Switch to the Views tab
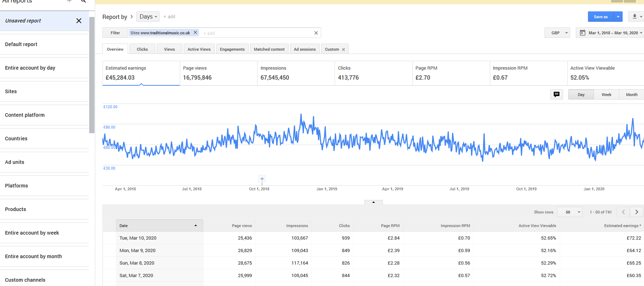Image resolution: width=644 pixels, height=286 pixels. [x=169, y=49]
